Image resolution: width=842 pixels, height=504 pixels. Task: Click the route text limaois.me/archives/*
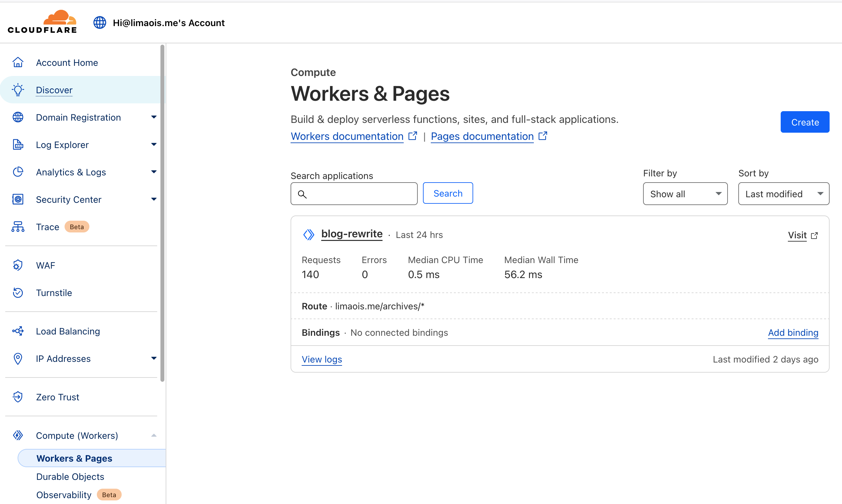pyautogui.click(x=380, y=306)
